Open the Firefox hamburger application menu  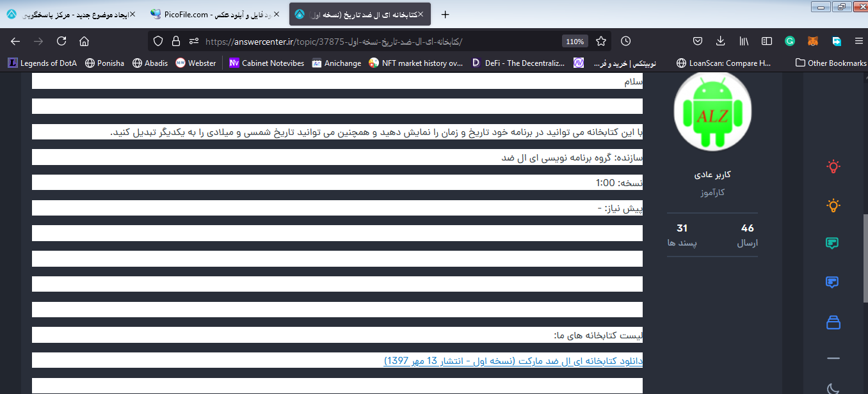[858, 41]
